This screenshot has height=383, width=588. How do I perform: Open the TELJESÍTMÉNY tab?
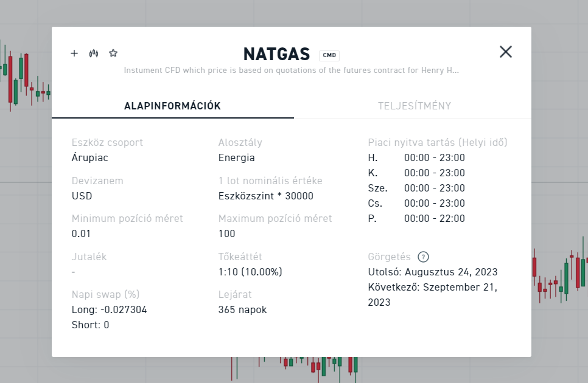415,106
